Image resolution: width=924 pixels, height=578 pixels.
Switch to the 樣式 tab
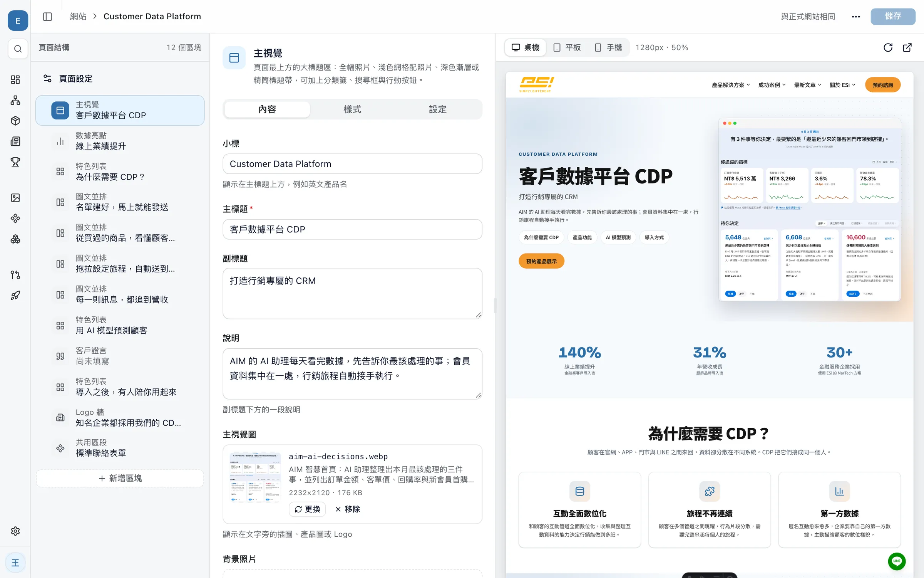click(352, 109)
